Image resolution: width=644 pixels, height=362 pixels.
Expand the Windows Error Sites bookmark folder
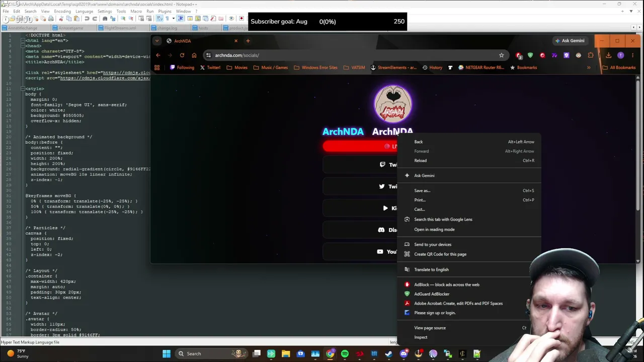click(x=315, y=67)
